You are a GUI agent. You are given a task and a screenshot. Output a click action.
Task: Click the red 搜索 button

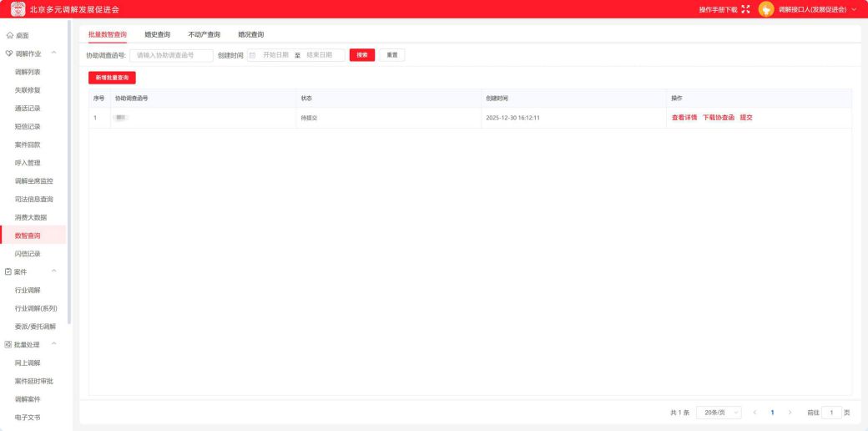tap(361, 55)
